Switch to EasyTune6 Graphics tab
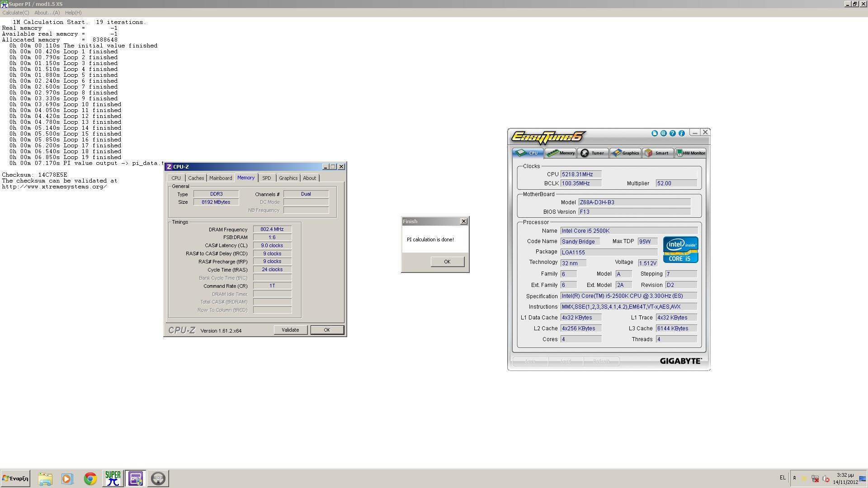Image resolution: width=868 pixels, height=488 pixels. pos(626,153)
